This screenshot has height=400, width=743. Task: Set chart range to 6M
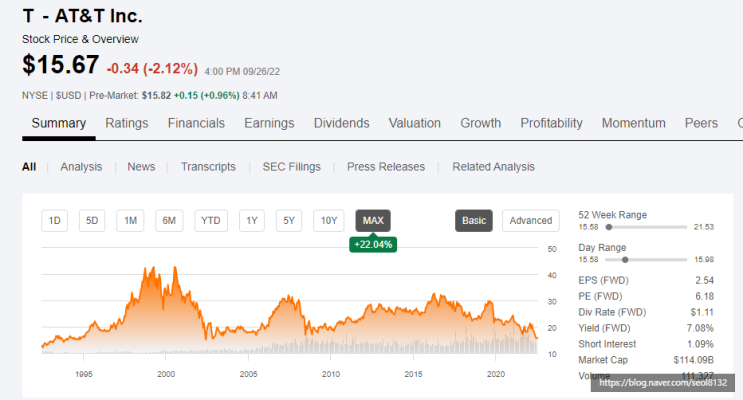click(169, 221)
